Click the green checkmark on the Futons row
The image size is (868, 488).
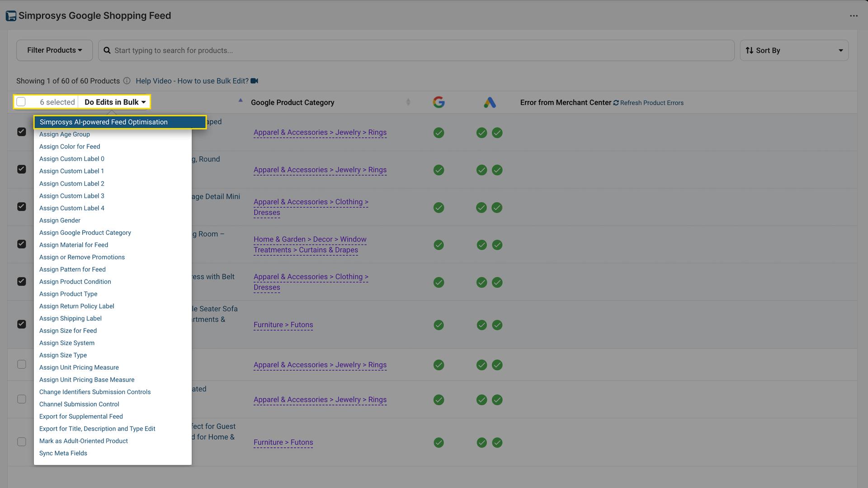tap(439, 325)
